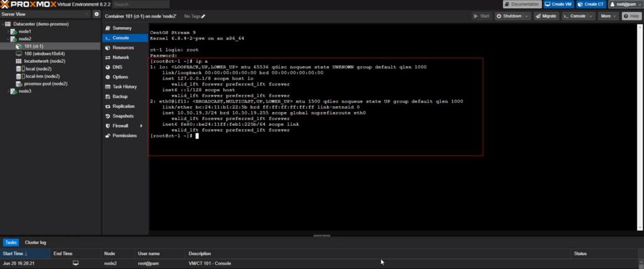Click the Create VM button

(x=558, y=4)
